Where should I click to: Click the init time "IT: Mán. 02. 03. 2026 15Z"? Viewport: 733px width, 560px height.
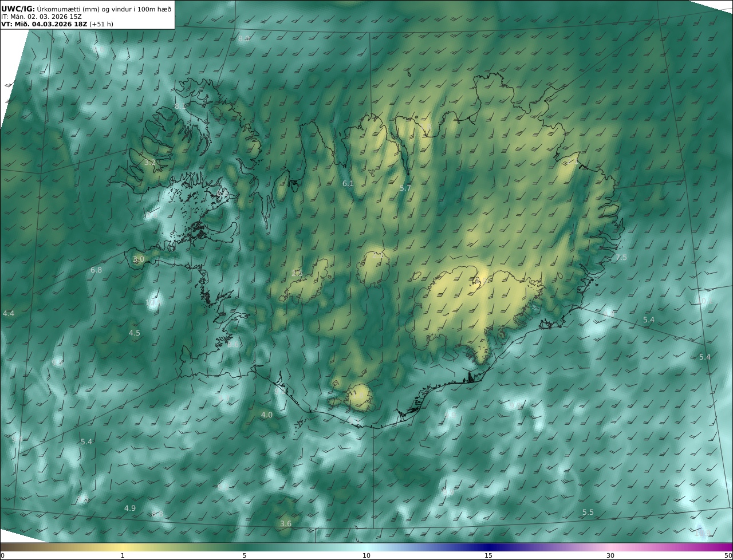[41, 17]
